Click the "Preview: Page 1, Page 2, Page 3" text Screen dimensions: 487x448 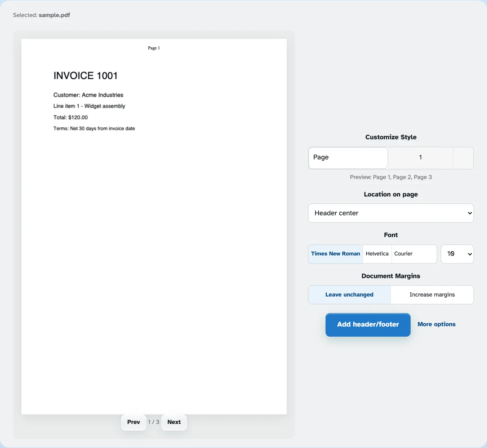pyautogui.click(x=391, y=177)
